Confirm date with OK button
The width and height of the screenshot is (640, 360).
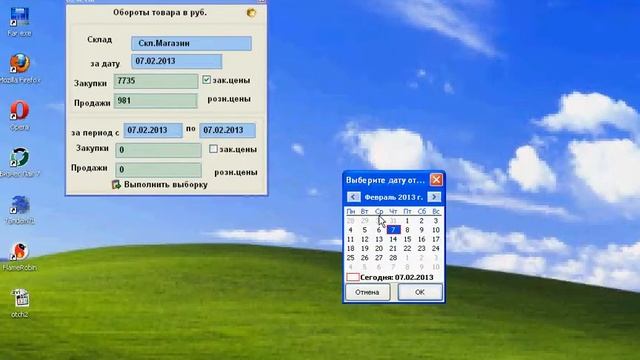420,292
